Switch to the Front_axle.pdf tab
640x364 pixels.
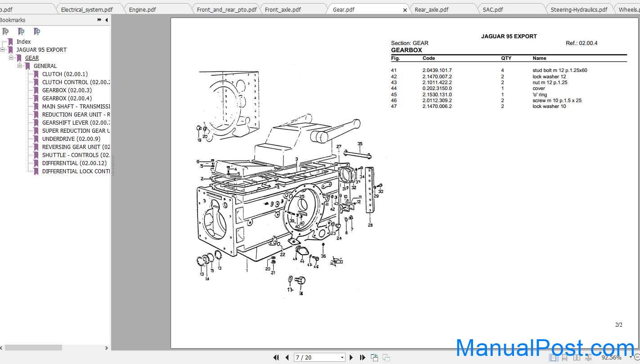pos(283,9)
